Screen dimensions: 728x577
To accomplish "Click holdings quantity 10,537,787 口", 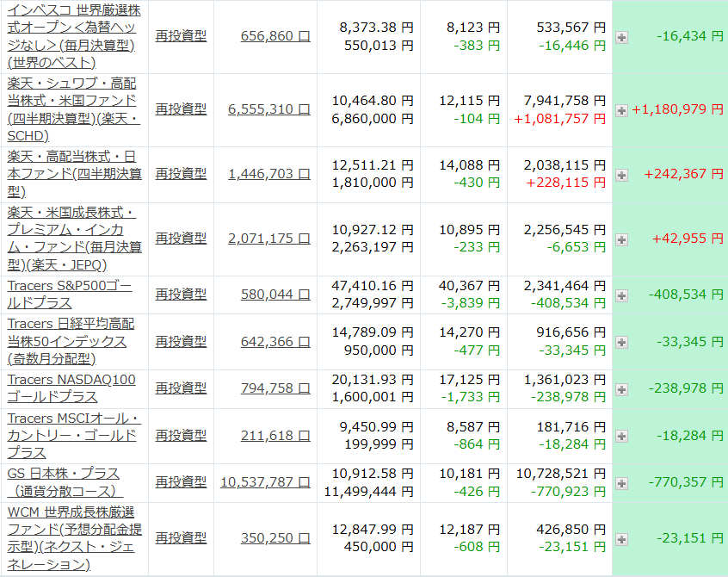I will pyautogui.click(x=265, y=482).
